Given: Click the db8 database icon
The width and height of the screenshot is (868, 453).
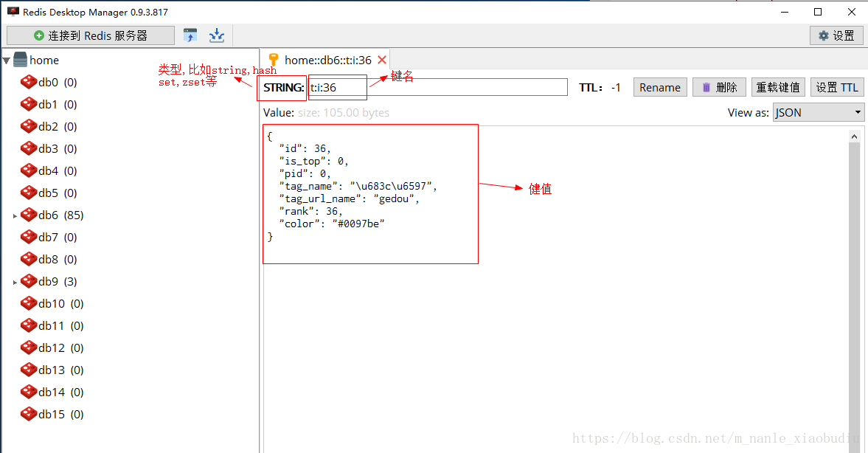Looking at the screenshot, I should point(28,259).
